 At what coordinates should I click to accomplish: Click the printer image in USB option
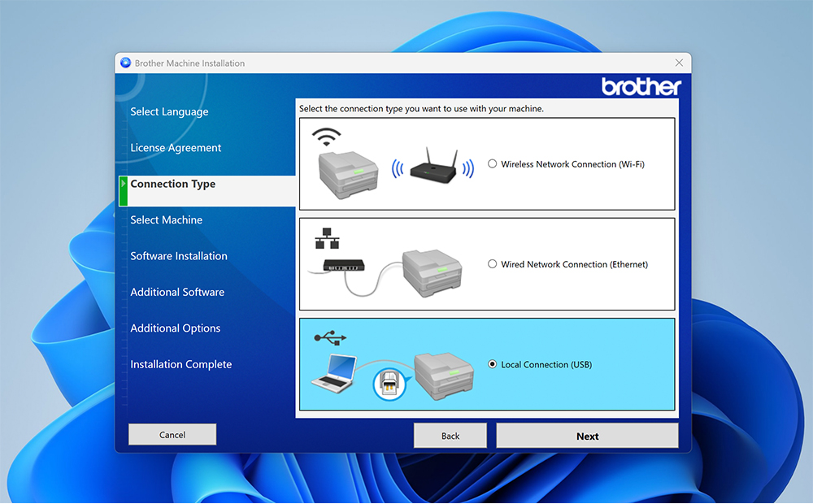[444, 376]
